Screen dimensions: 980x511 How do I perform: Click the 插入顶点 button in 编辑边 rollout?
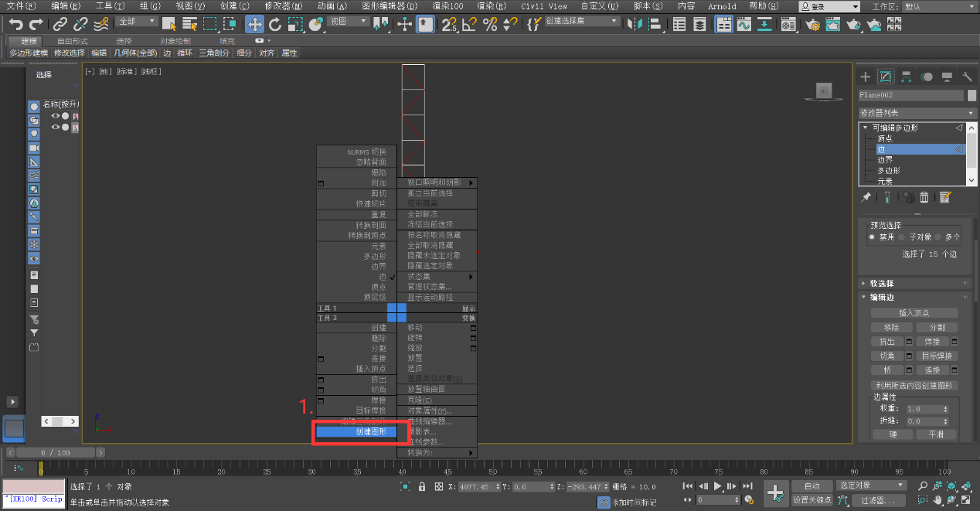pyautogui.click(x=914, y=313)
